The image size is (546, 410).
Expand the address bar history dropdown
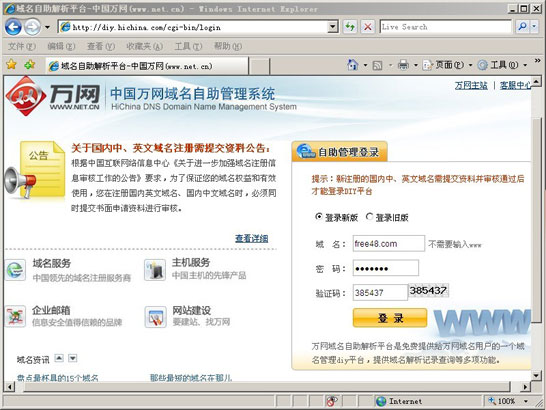click(x=333, y=27)
